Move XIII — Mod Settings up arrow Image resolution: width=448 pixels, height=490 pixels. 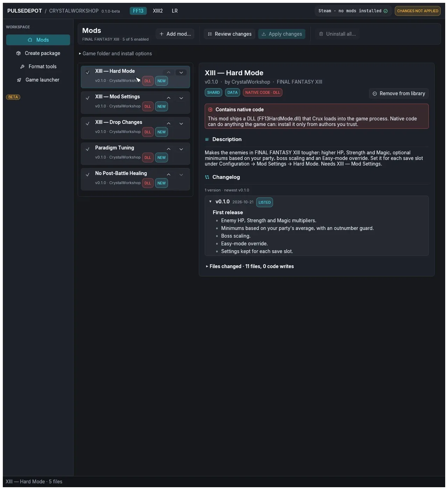[169, 98]
